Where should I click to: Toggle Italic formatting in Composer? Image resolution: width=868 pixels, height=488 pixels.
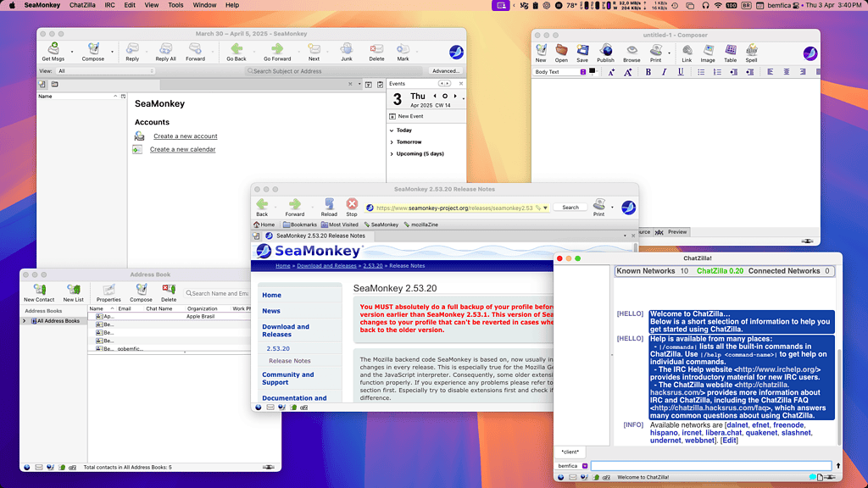point(665,72)
